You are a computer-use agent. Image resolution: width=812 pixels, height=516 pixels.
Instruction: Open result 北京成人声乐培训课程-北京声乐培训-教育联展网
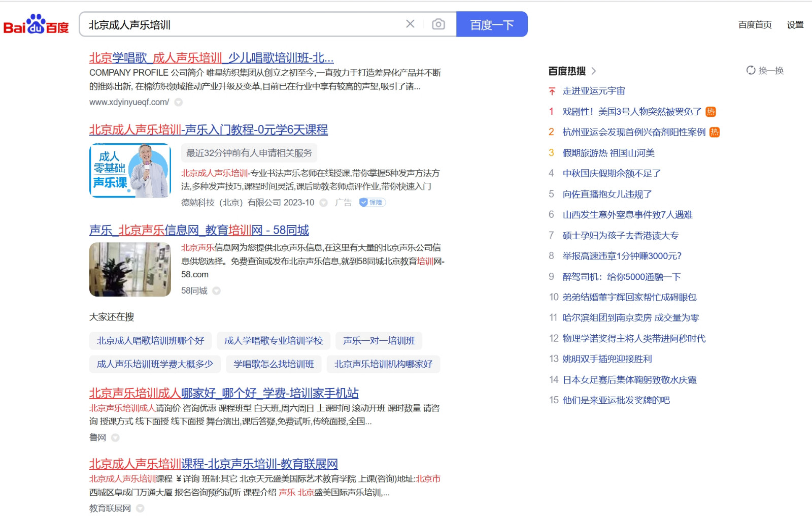click(x=214, y=464)
